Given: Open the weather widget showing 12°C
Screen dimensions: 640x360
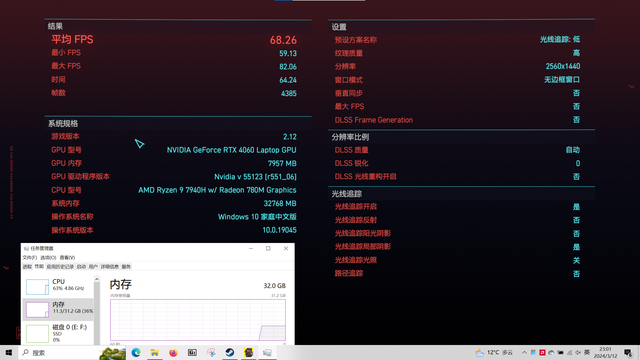Looking at the screenshot, I should tap(494, 352).
